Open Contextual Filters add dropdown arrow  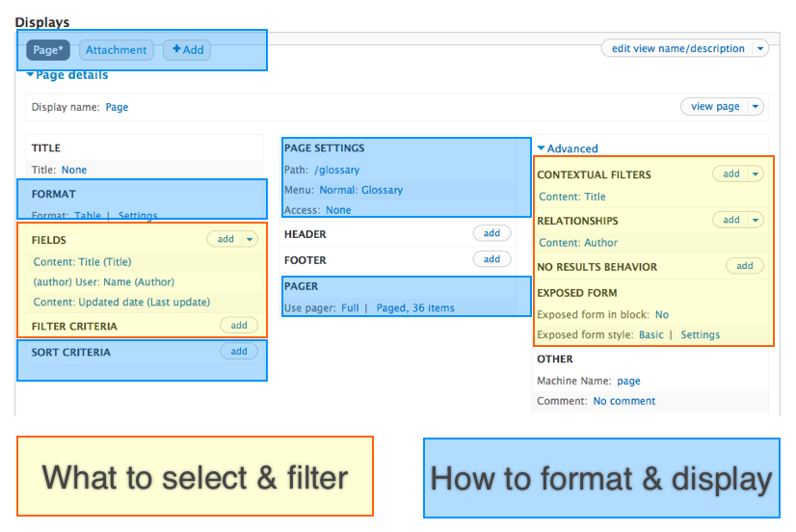(x=756, y=174)
